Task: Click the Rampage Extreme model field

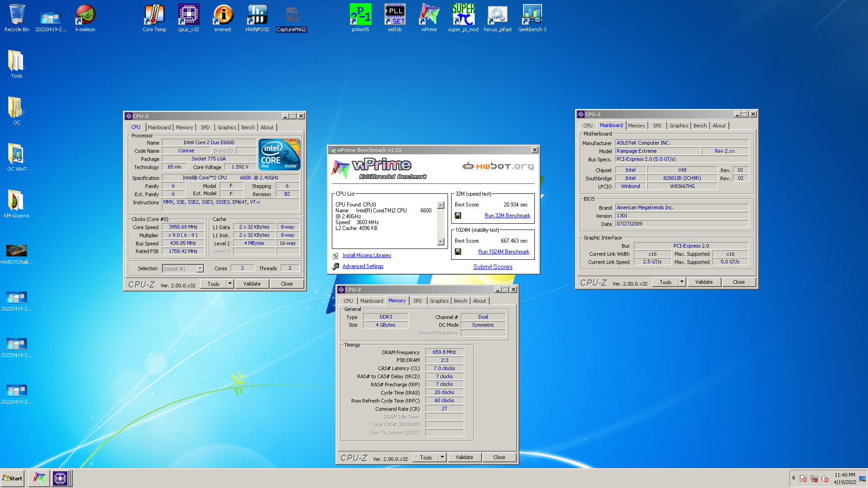Action: [x=657, y=151]
